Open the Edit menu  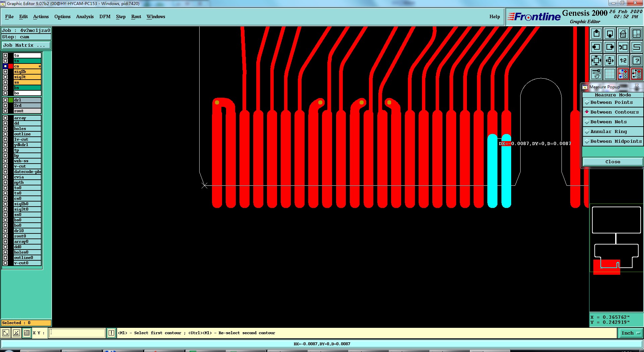point(23,16)
